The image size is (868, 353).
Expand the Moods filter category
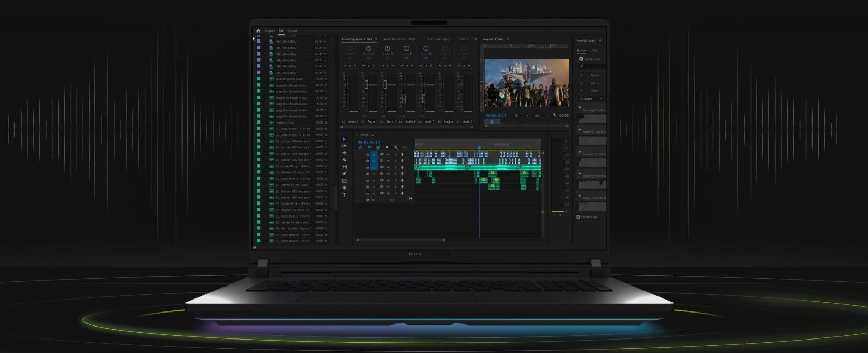(581, 75)
